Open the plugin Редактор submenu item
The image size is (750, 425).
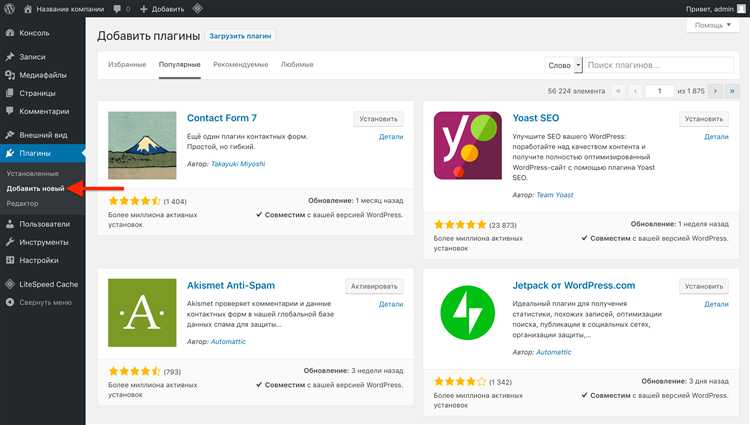pos(22,203)
